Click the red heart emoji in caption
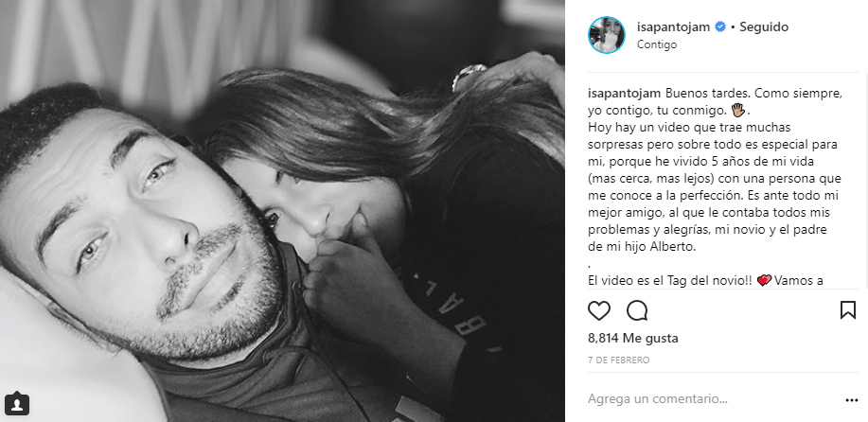 (x=764, y=281)
